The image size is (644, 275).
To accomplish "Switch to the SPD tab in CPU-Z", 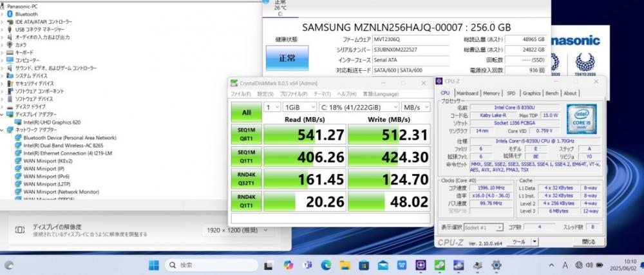I will point(511,93).
